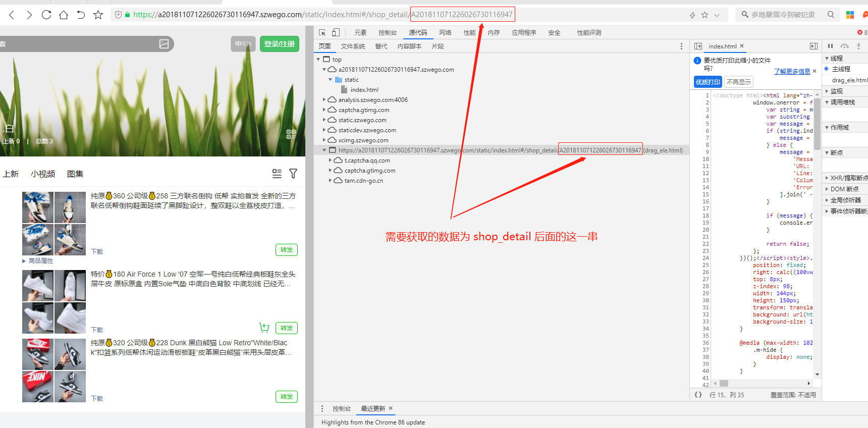This screenshot has width=868, height=428.
Task: Click the magnifier icon right of search box
Action: 831,15
